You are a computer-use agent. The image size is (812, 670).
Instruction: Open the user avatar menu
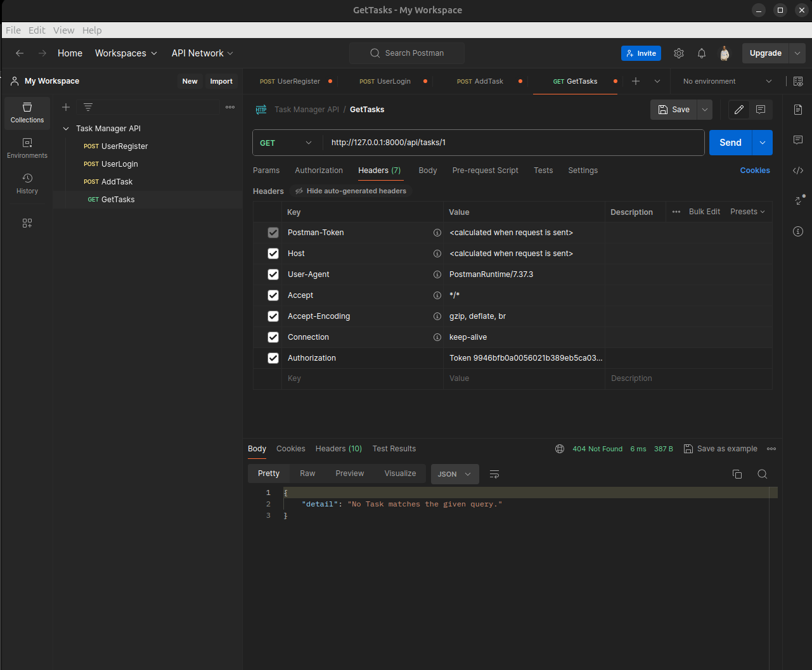[725, 53]
